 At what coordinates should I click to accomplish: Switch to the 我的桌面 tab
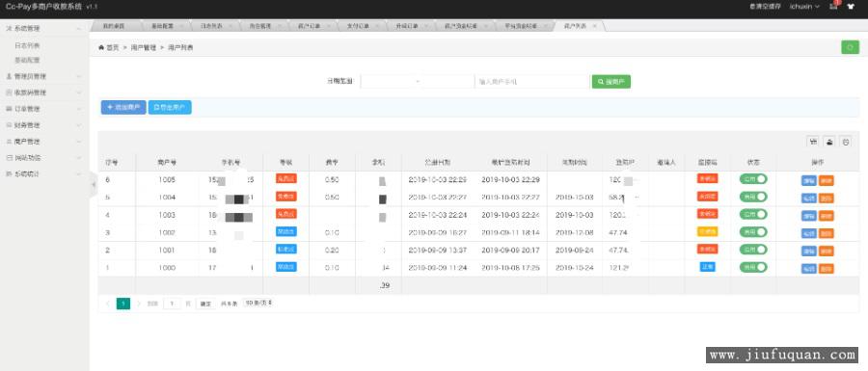click(114, 26)
